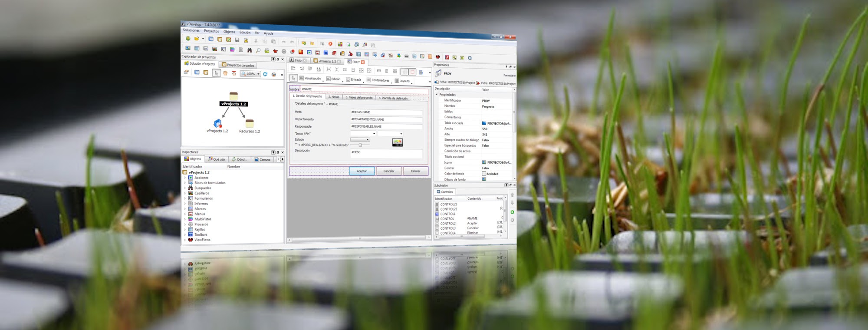Switch to the Inicio tab

[x=298, y=60]
